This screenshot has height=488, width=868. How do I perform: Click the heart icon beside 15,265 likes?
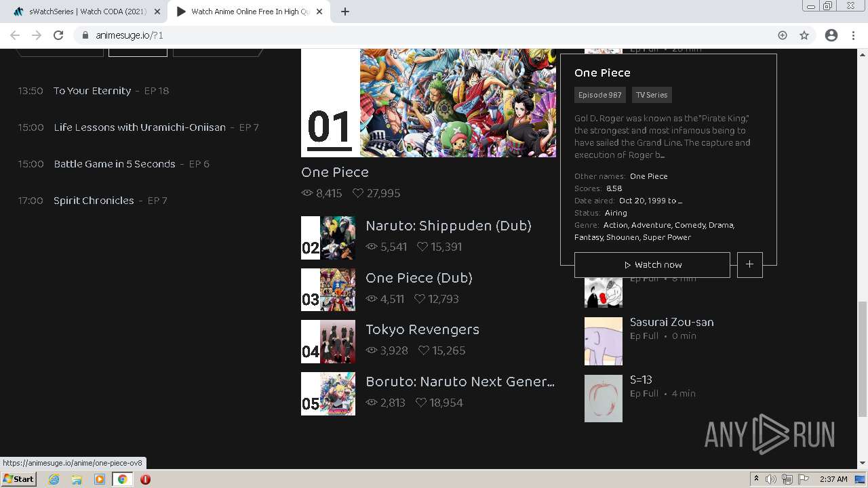point(424,350)
